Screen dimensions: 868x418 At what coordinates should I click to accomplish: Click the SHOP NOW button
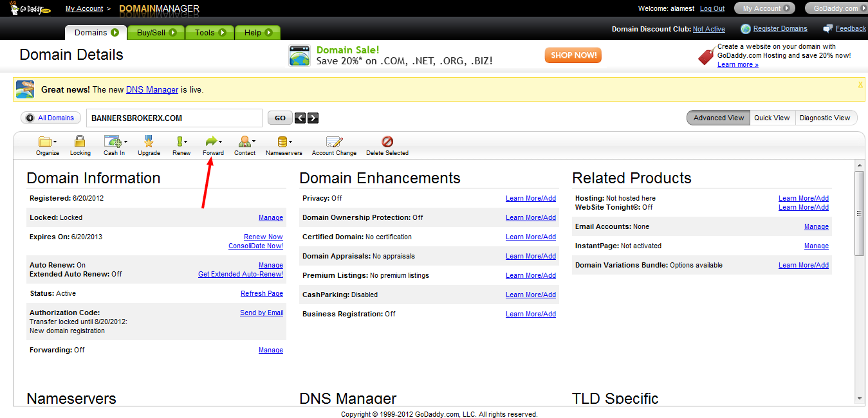point(573,55)
